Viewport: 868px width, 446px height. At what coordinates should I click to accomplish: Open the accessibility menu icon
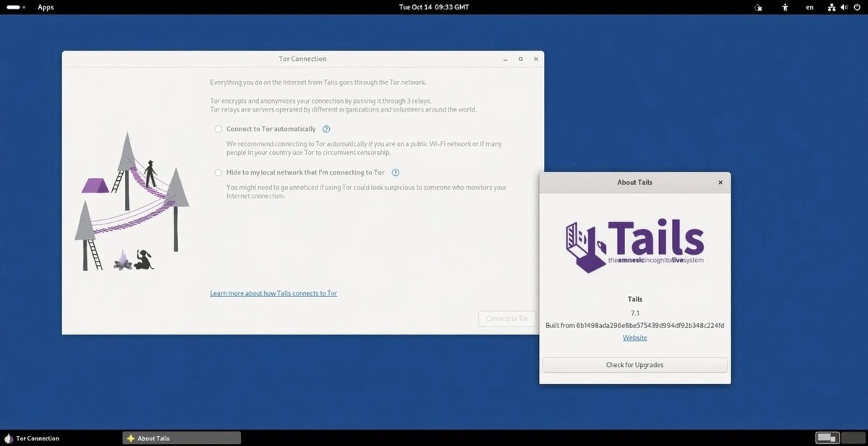click(x=786, y=7)
